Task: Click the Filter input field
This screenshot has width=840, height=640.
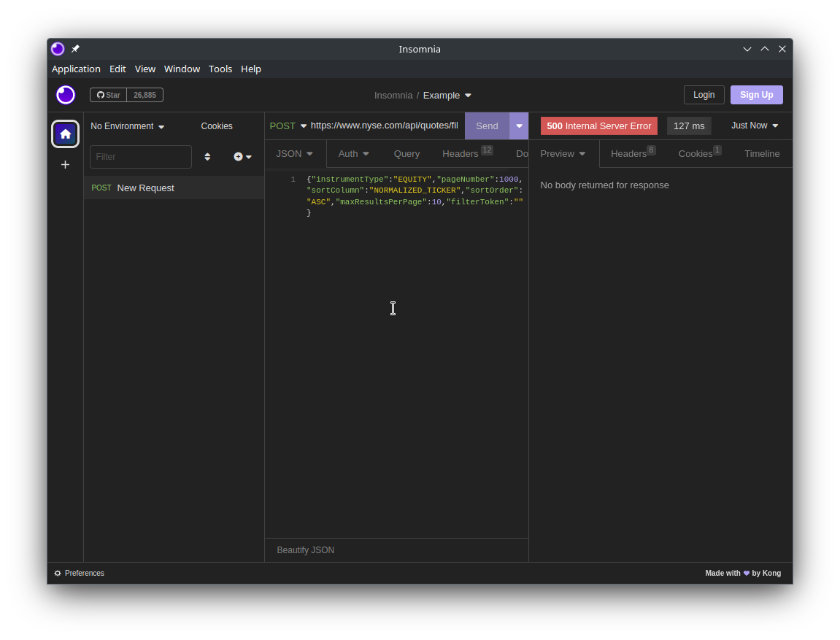Action: 140,157
